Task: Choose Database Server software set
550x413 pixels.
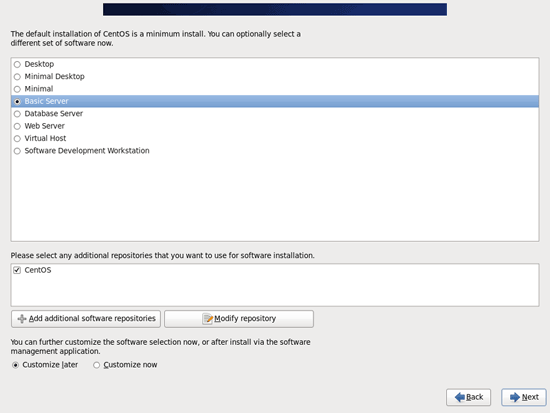Action: tap(17, 114)
